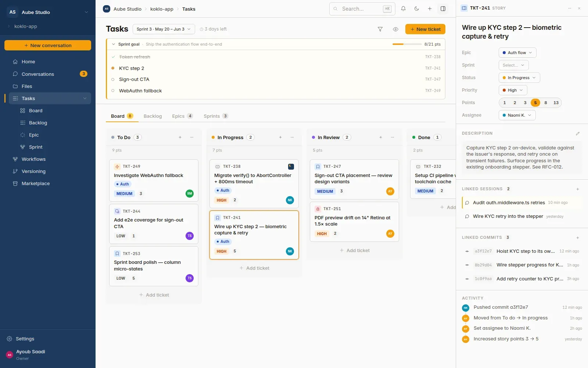Switch to Epics tab
This screenshot has height=368, width=588.
(182, 116)
